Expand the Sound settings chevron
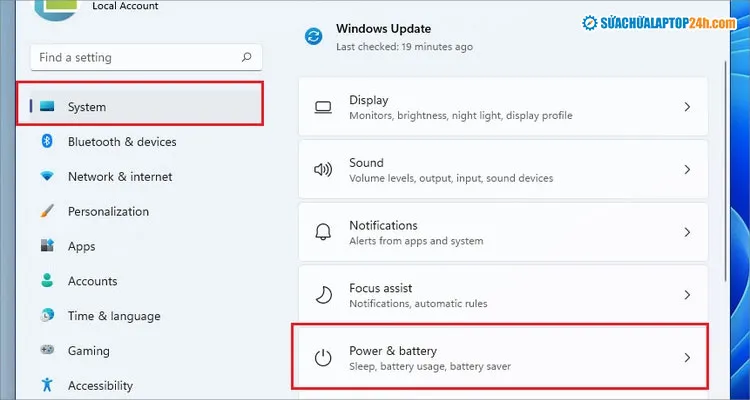750x400 pixels. tap(687, 170)
